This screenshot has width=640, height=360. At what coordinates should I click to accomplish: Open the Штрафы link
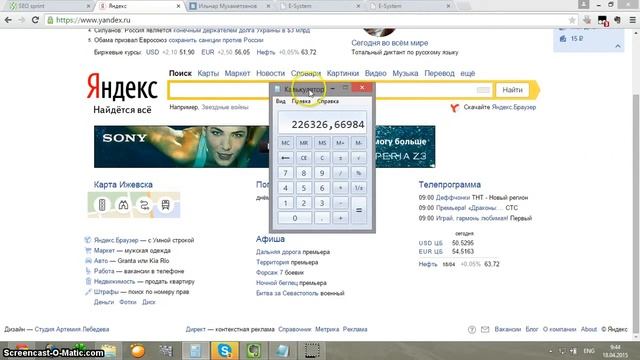pyautogui.click(x=106, y=292)
